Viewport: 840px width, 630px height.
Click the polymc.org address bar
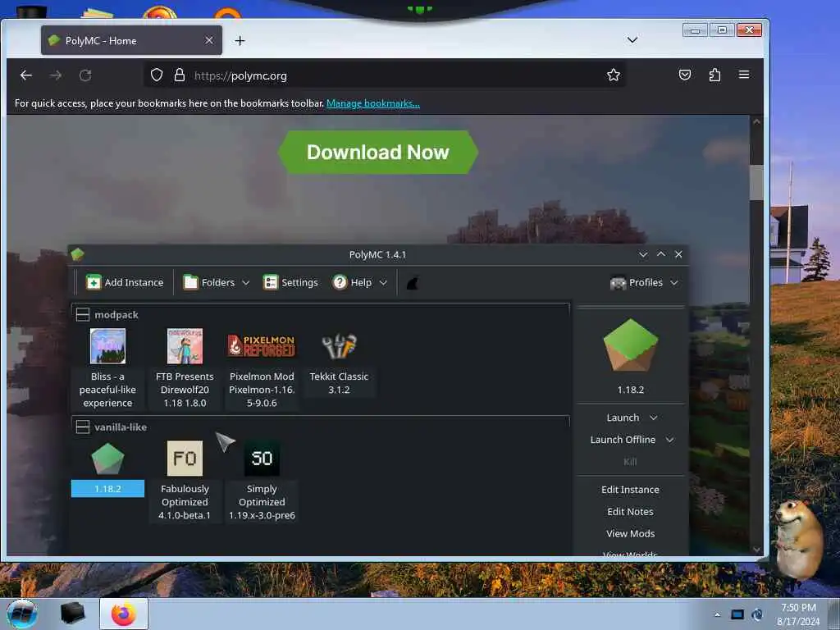click(384, 75)
